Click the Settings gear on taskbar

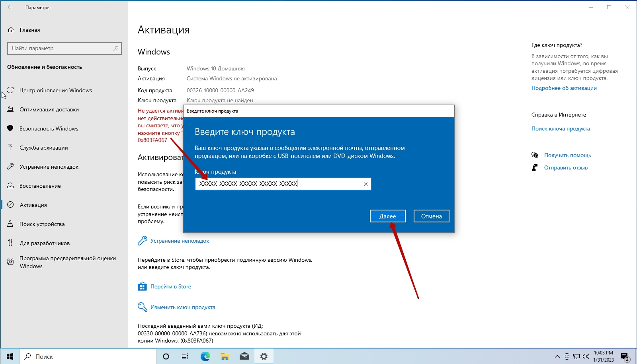coord(264,356)
